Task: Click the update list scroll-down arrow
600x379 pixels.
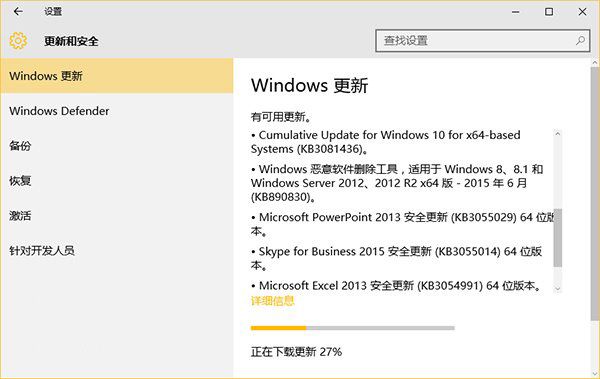Action: tap(558, 289)
